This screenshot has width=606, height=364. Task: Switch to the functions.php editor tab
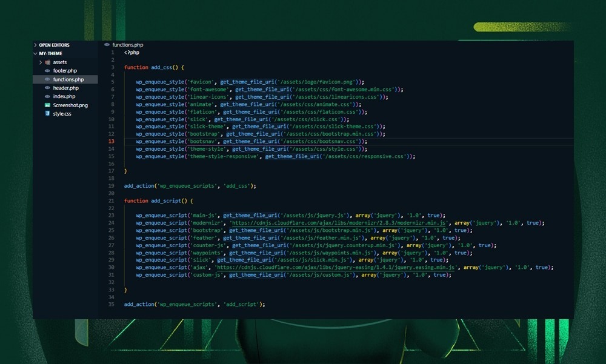127,44
